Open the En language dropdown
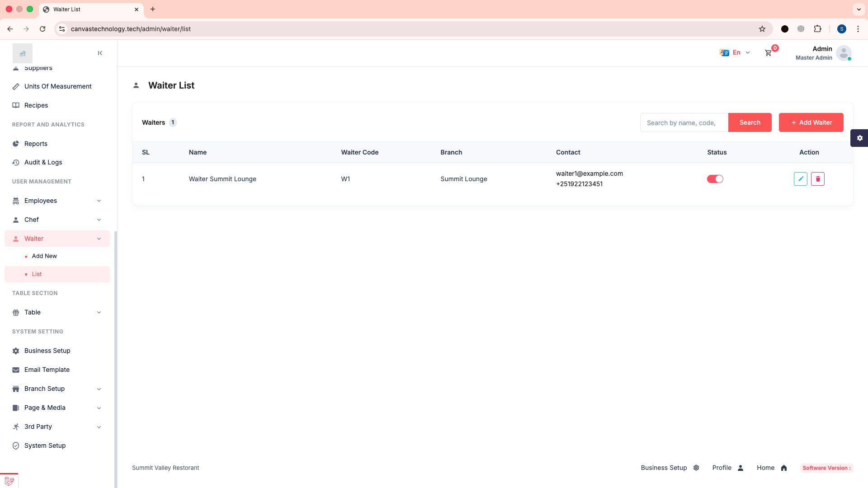 coord(735,53)
